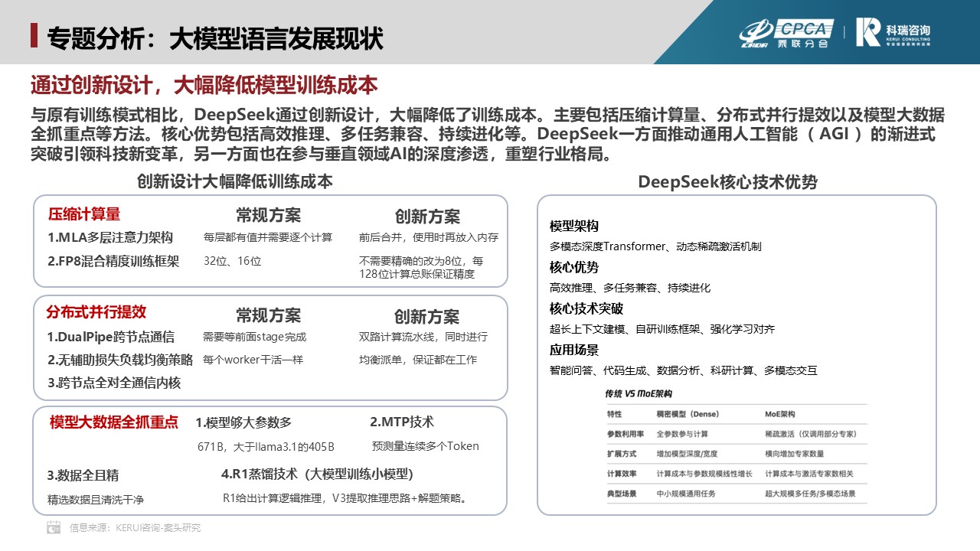Click the text 1.模型够大参数多
Viewport: 980px width, 551px height.
point(243,422)
